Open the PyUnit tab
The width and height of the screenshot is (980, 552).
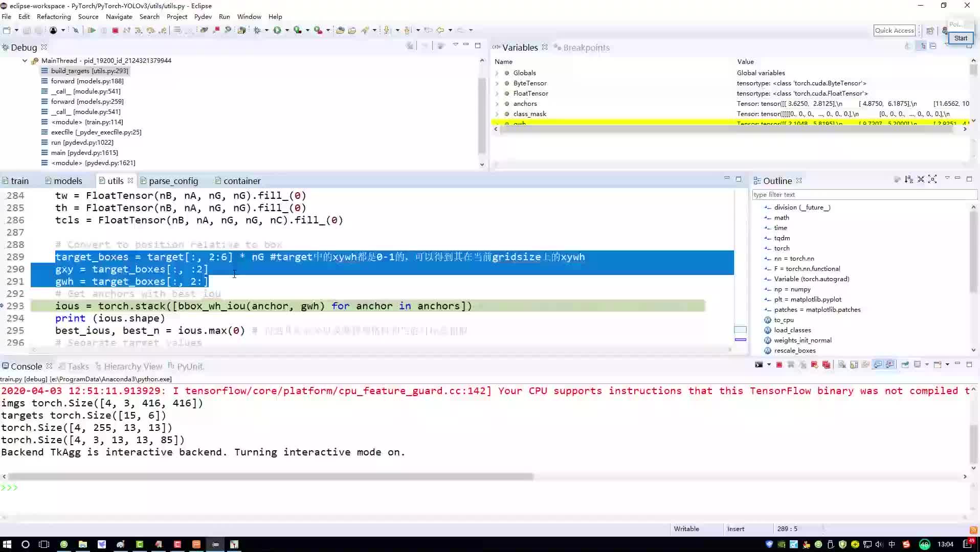(x=185, y=366)
